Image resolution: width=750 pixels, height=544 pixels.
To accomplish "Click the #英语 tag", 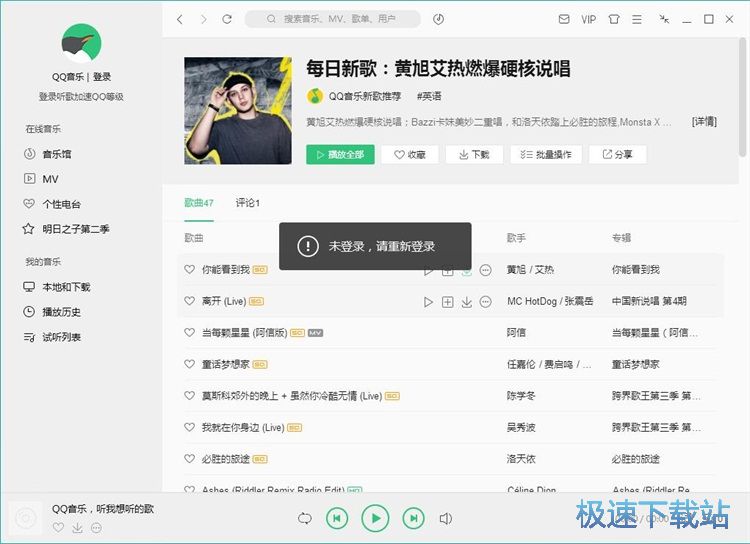I will [429, 96].
